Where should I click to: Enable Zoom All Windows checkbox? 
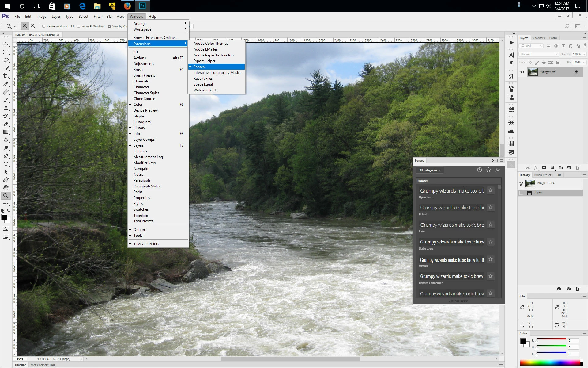(x=79, y=26)
